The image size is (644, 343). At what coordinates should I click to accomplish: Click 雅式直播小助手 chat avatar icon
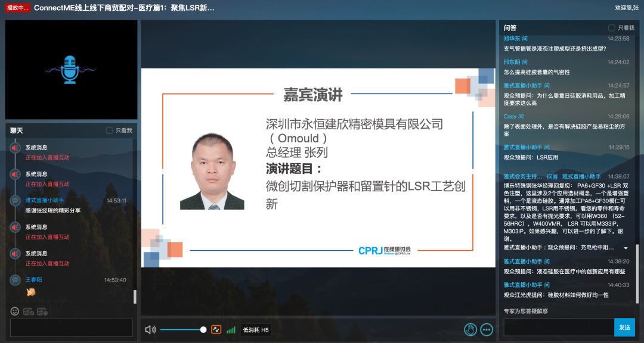pyautogui.click(x=16, y=201)
